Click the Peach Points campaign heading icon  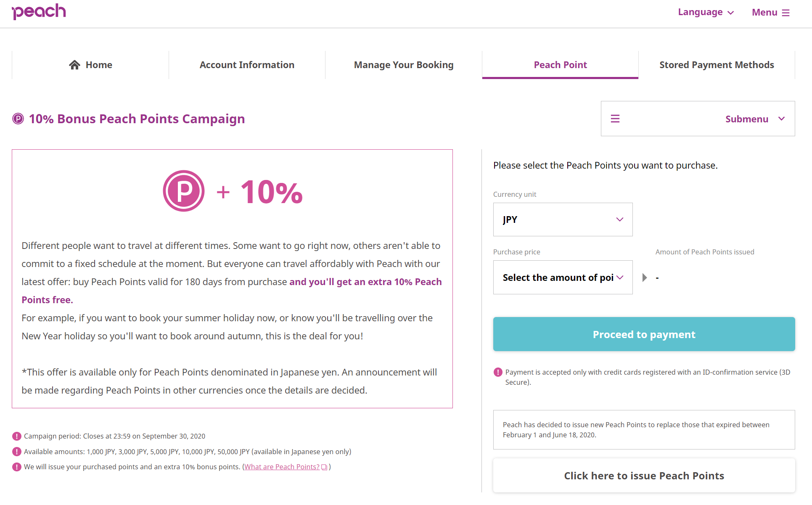[x=18, y=119]
